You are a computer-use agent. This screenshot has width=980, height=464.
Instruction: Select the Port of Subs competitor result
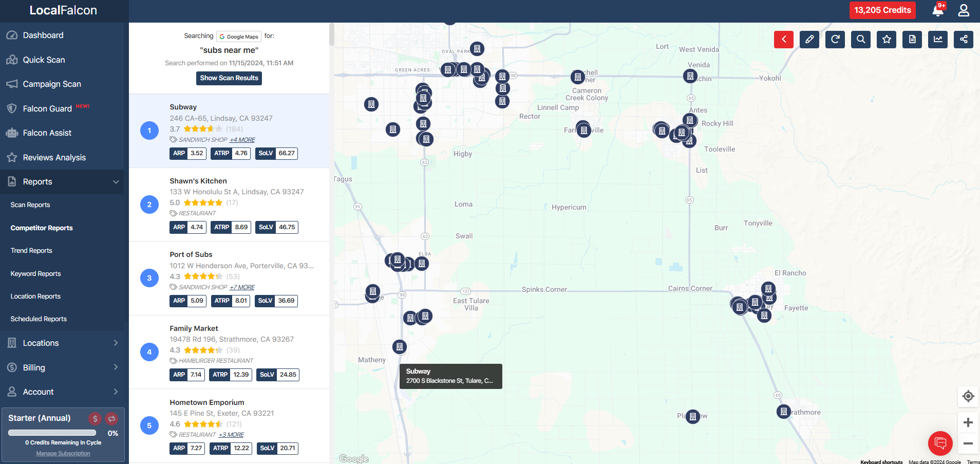[x=229, y=278]
